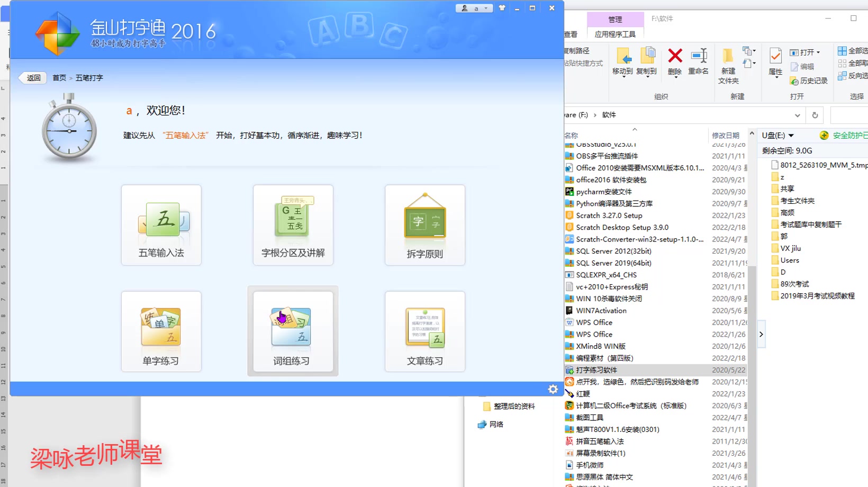This screenshot has height=487, width=868.
Task: Click 安全防护 green shield link
Action: coord(844,136)
